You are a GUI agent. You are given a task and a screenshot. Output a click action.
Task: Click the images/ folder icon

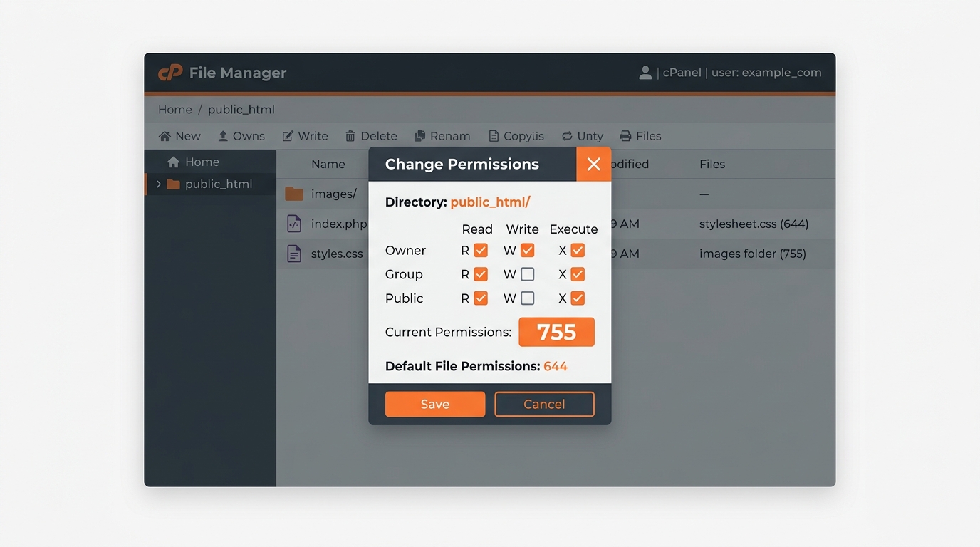tap(294, 194)
